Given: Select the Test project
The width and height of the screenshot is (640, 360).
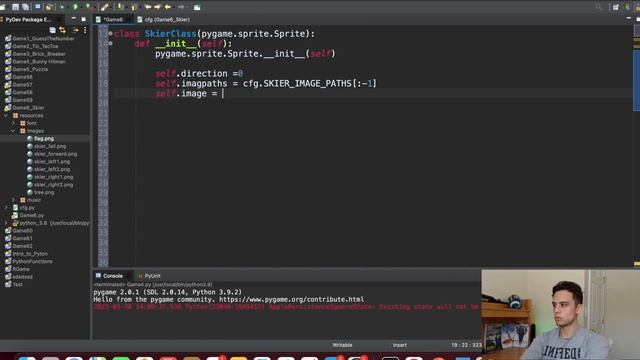Looking at the screenshot, I should click(x=18, y=284).
